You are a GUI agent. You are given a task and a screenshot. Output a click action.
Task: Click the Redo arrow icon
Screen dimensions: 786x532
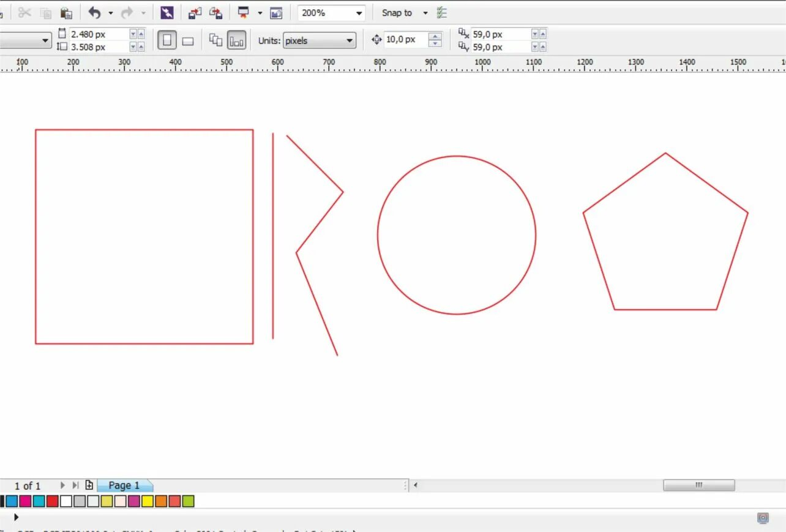coord(127,12)
